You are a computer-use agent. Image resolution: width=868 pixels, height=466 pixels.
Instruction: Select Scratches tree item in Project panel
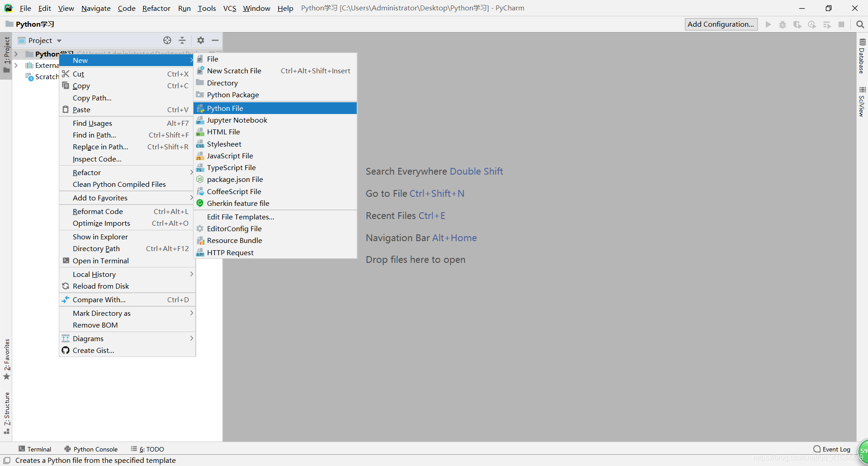click(42, 76)
